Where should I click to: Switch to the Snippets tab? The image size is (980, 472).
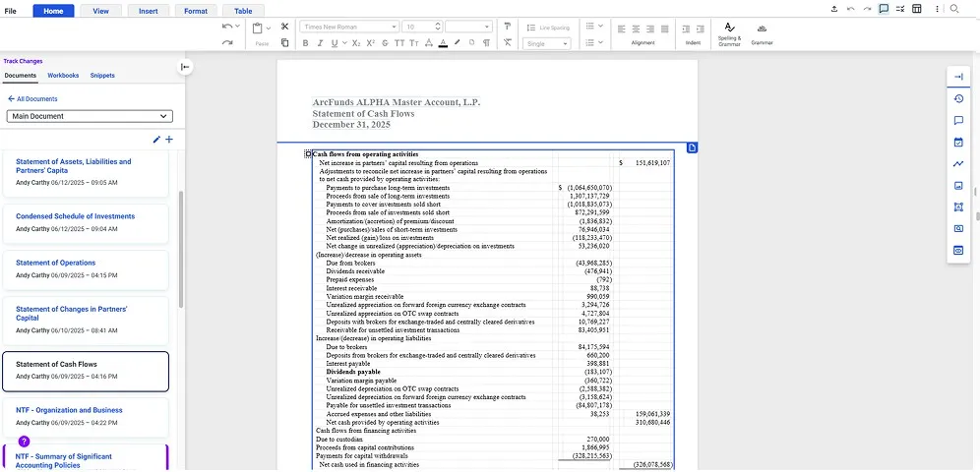point(102,76)
